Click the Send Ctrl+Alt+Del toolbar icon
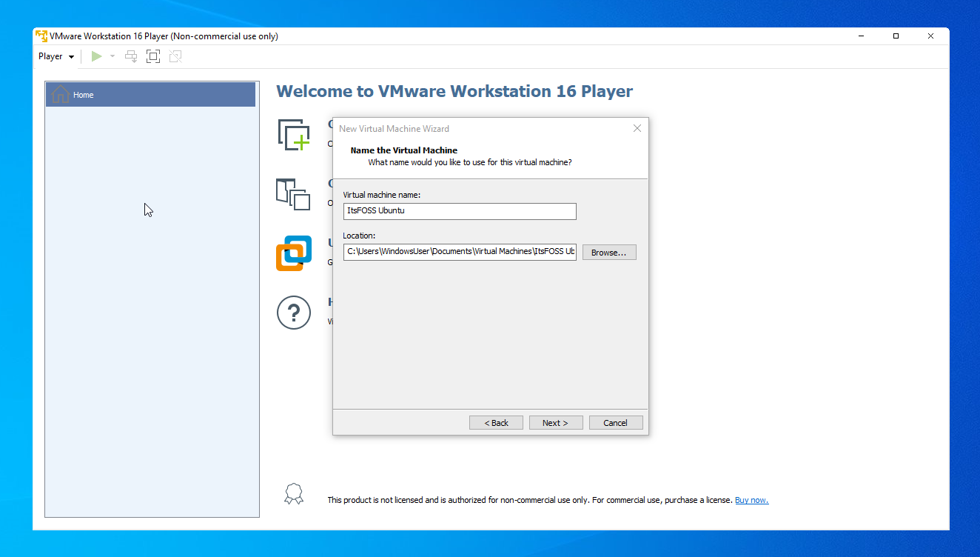This screenshot has width=980, height=557. click(x=131, y=56)
